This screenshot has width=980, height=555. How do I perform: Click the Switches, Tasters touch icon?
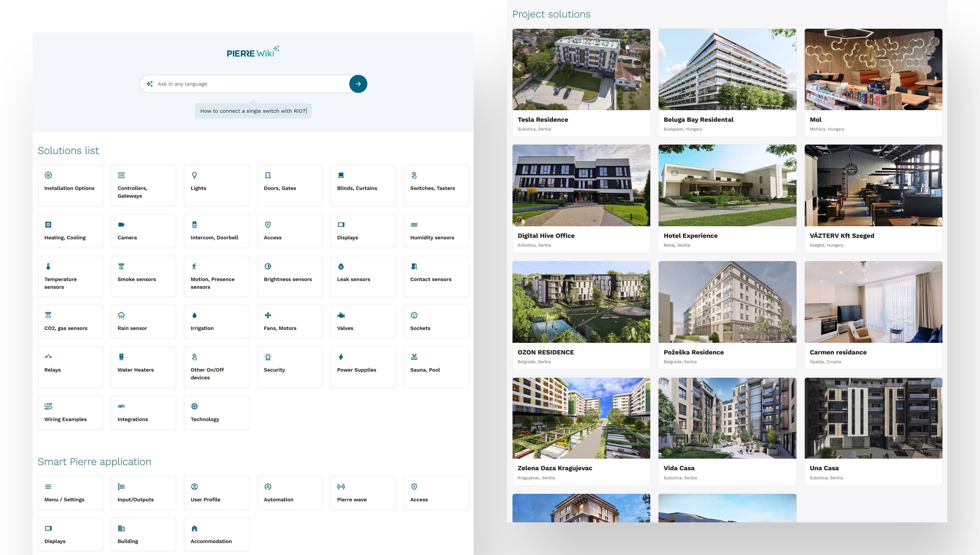[x=414, y=175]
